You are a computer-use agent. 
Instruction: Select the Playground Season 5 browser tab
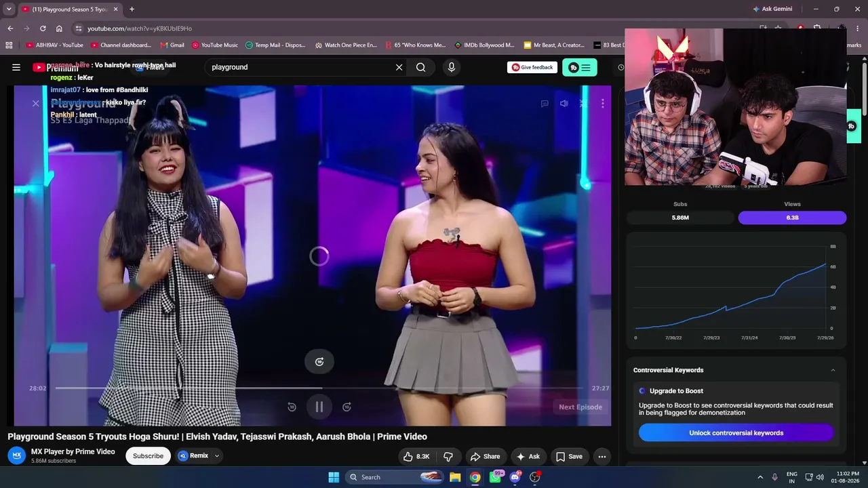68,9
